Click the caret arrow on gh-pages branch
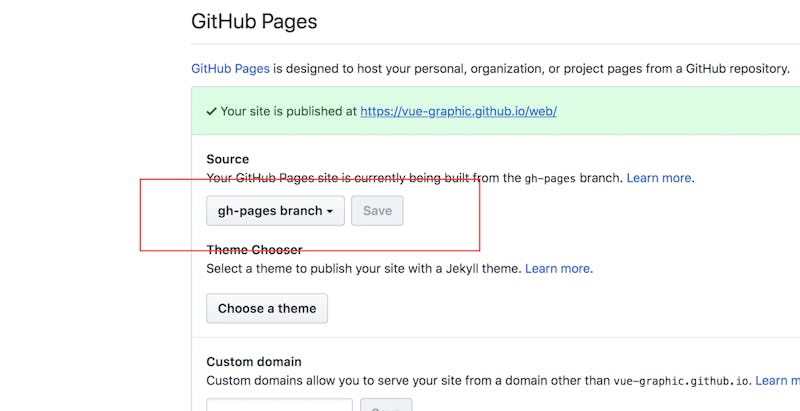This screenshot has width=800, height=411. pos(329,212)
